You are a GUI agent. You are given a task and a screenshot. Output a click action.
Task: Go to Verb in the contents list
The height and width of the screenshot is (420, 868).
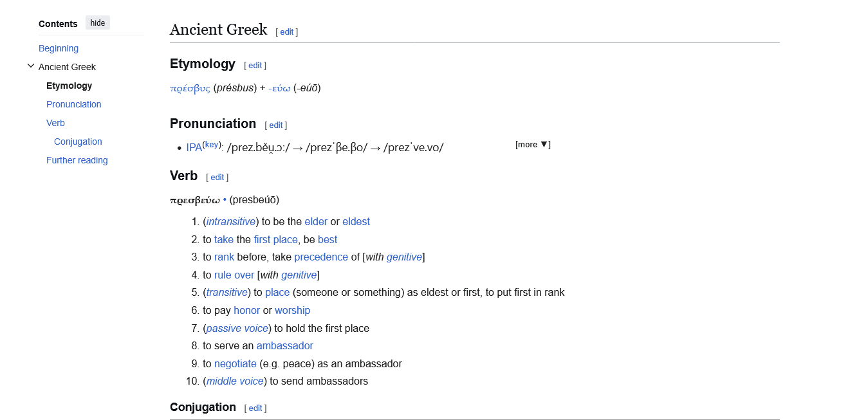pos(55,123)
